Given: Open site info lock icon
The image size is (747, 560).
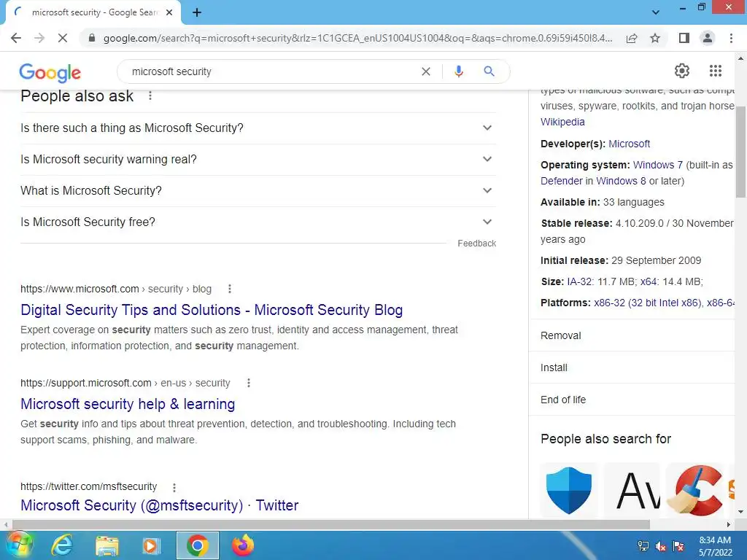Looking at the screenshot, I should [92, 38].
